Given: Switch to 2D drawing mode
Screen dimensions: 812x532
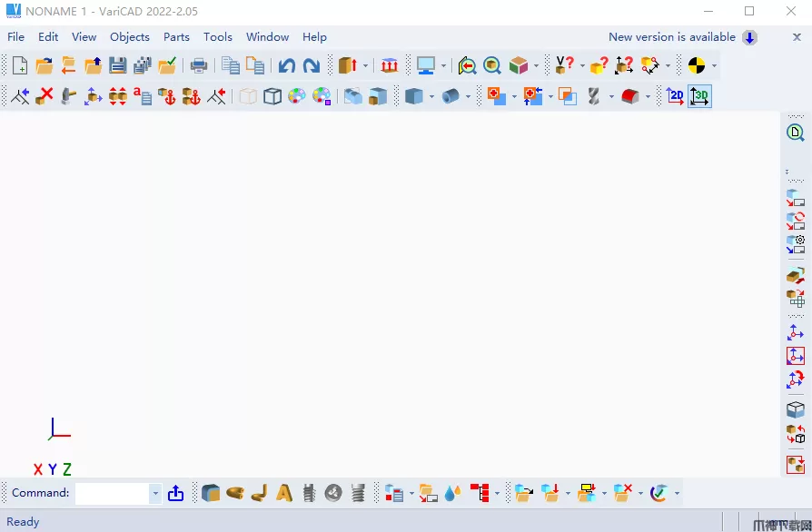Looking at the screenshot, I should (x=675, y=95).
